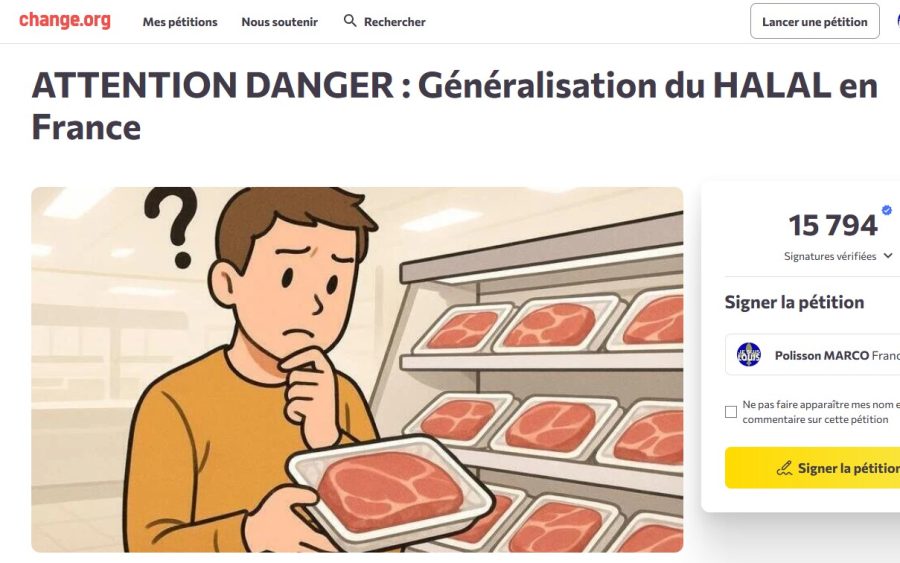This screenshot has height=563, width=900.
Task: Open the partially visible profile avatar in header
Action: [898, 21]
